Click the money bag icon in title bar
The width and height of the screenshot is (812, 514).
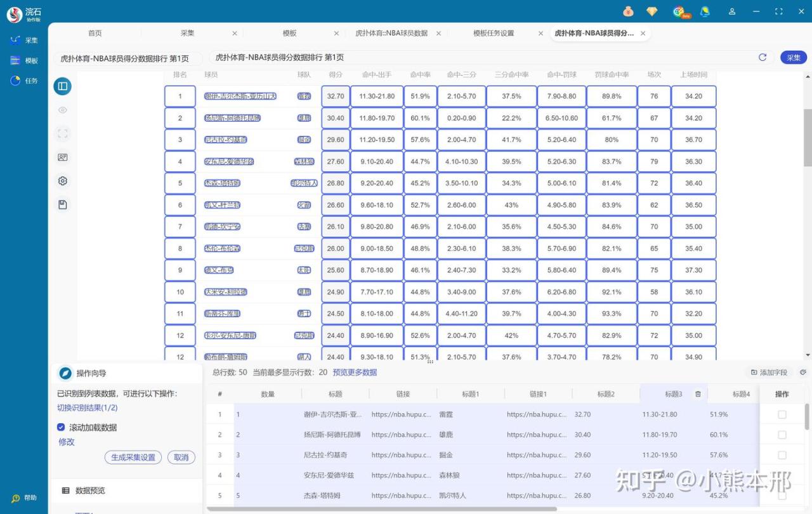click(x=628, y=11)
